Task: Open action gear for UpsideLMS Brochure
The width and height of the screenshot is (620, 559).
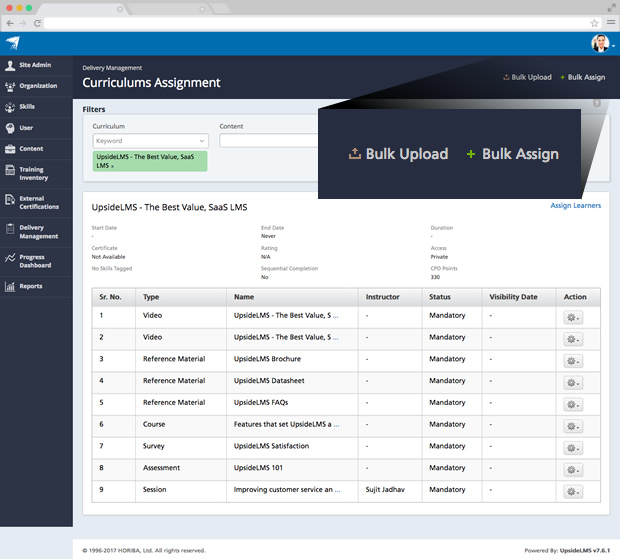Action: tap(573, 361)
